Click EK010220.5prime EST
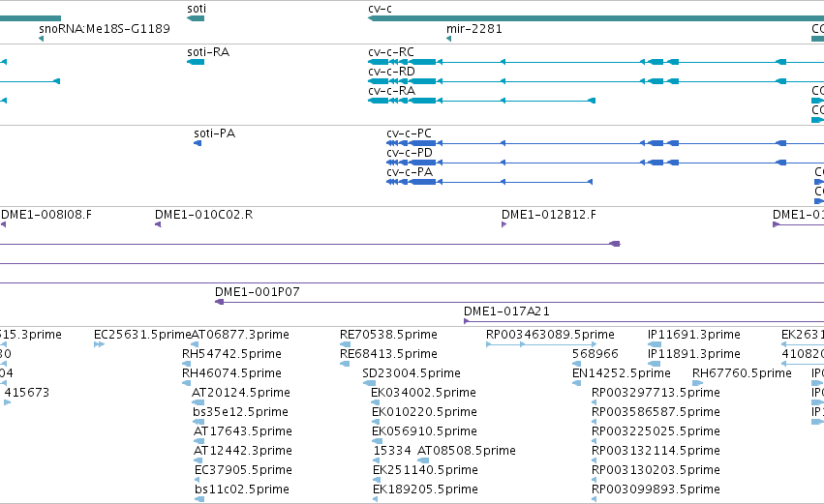The width and height of the screenshot is (824, 504). coord(376,422)
